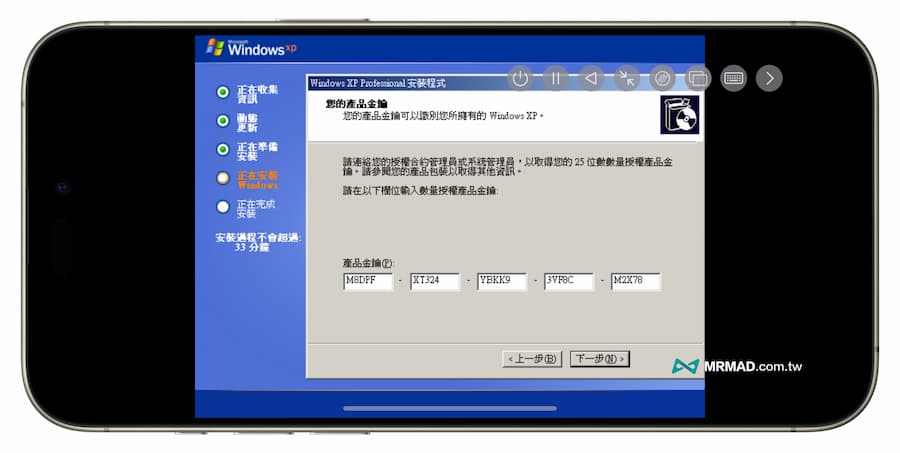Tap the power button icon in overlay toolbar
This screenshot has height=453, width=900.
point(520,78)
